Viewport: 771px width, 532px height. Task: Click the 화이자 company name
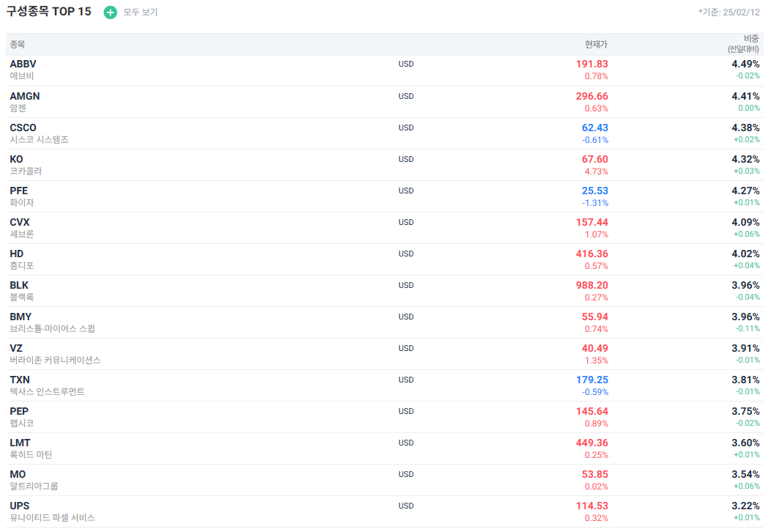(x=22, y=202)
